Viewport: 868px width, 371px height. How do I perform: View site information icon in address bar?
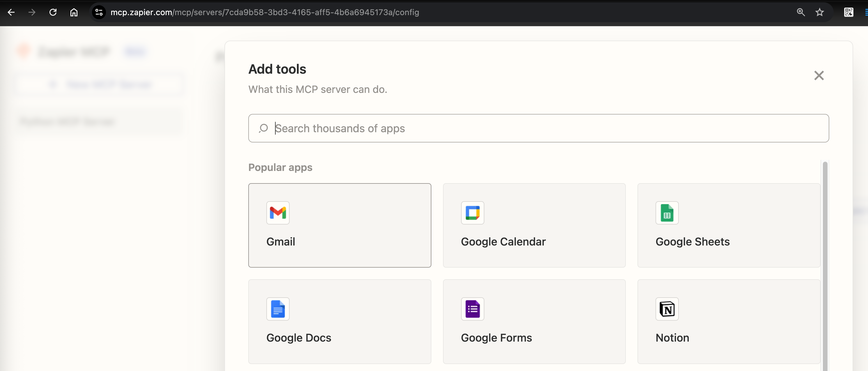[x=99, y=13]
